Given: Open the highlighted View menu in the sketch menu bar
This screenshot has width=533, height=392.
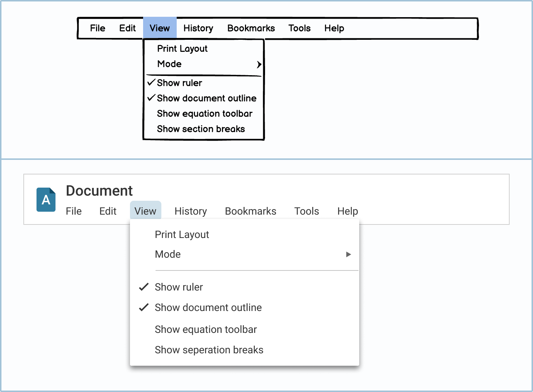Looking at the screenshot, I should pos(160,28).
